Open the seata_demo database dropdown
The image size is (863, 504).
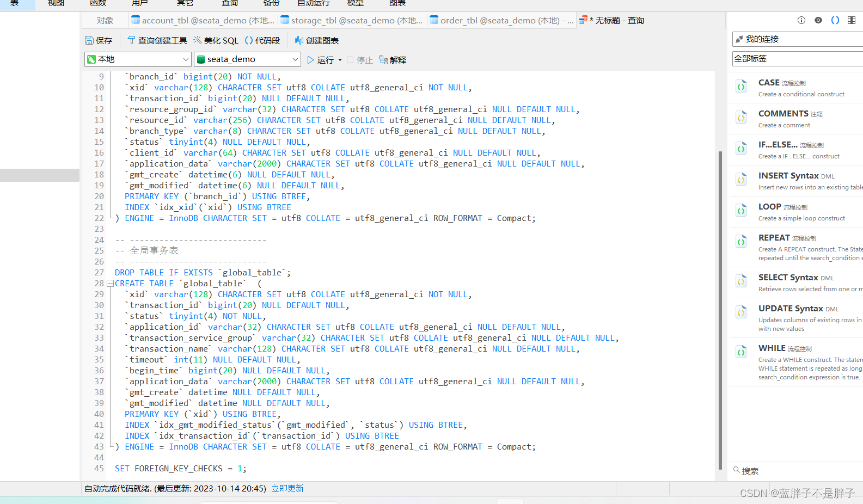tap(247, 59)
